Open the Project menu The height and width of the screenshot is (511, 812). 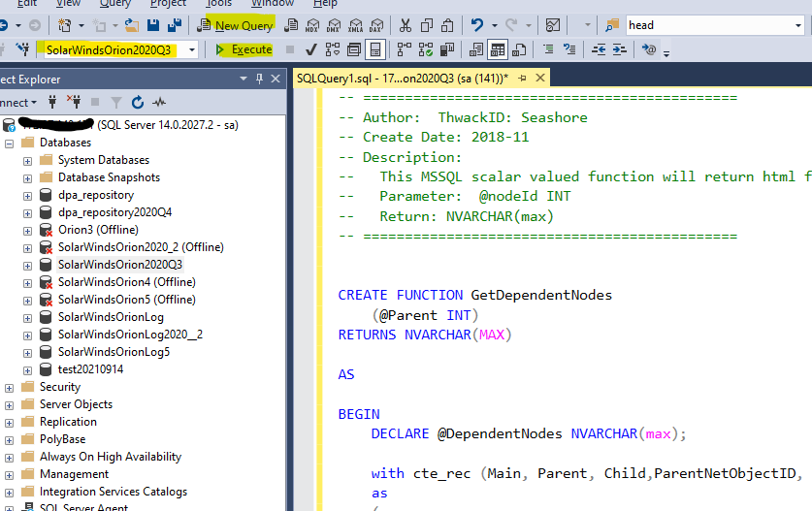coord(168,3)
